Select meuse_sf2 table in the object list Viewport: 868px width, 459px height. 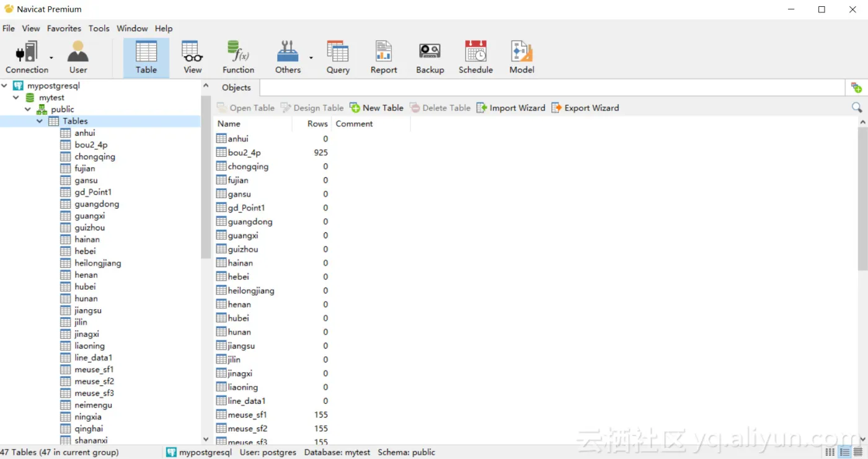247,429
